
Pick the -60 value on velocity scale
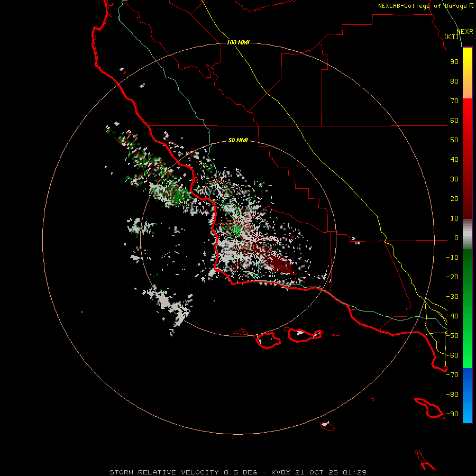(x=452, y=355)
